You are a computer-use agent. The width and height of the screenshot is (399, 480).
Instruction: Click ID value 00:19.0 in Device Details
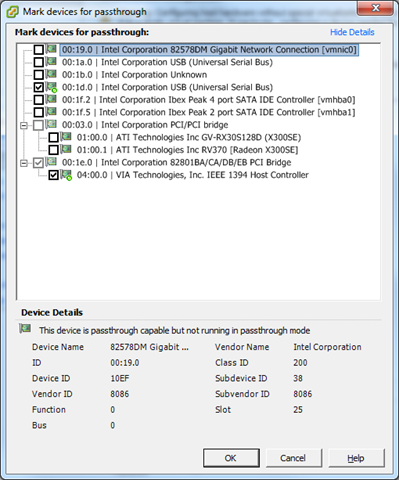coord(125,363)
